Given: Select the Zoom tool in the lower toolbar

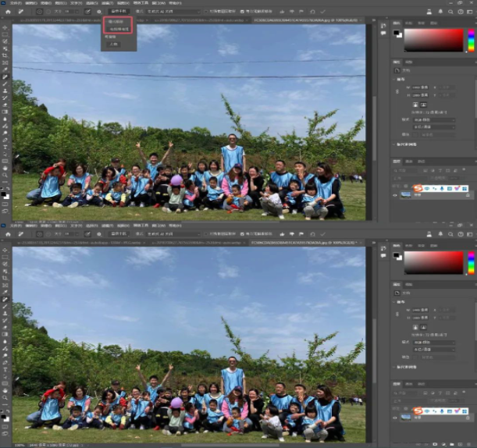Looking at the screenshot, I should click(x=5, y=397).
